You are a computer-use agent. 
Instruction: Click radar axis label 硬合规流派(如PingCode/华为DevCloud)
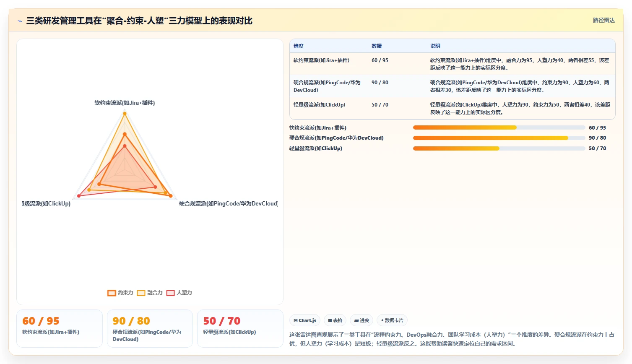(229, 203)
